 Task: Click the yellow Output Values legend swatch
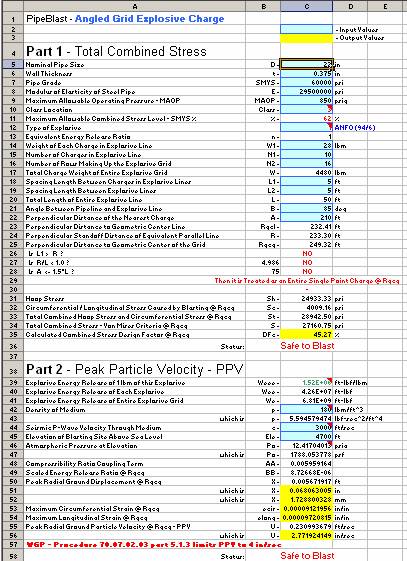pyautogui.click(x=307, y=38)
